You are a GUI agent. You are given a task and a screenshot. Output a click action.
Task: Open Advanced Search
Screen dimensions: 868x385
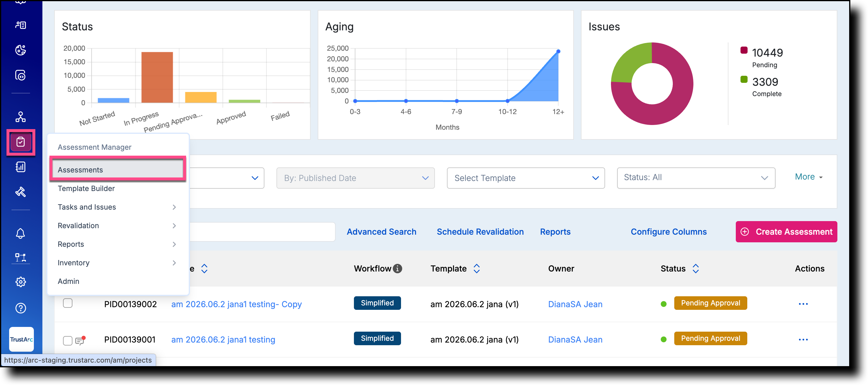381,231
